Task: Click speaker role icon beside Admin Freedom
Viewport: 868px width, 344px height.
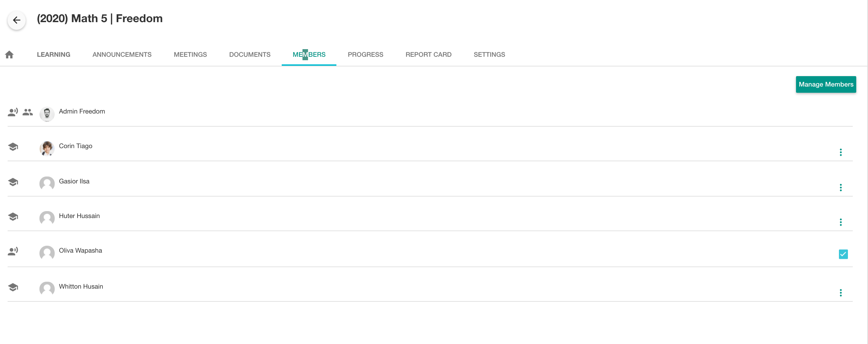Action: tap(13, 112)
